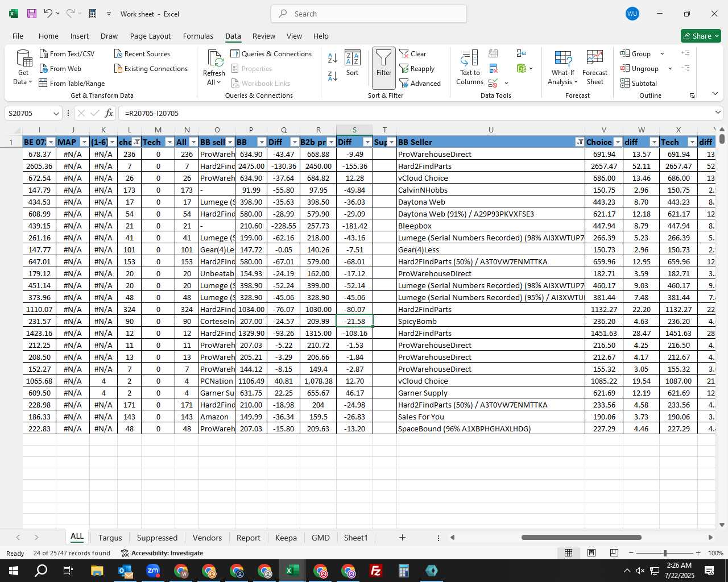Viewport: 728px width, 582px height.
Task: Open the Data Model (Power Pivot) icon
Action: 522,68
